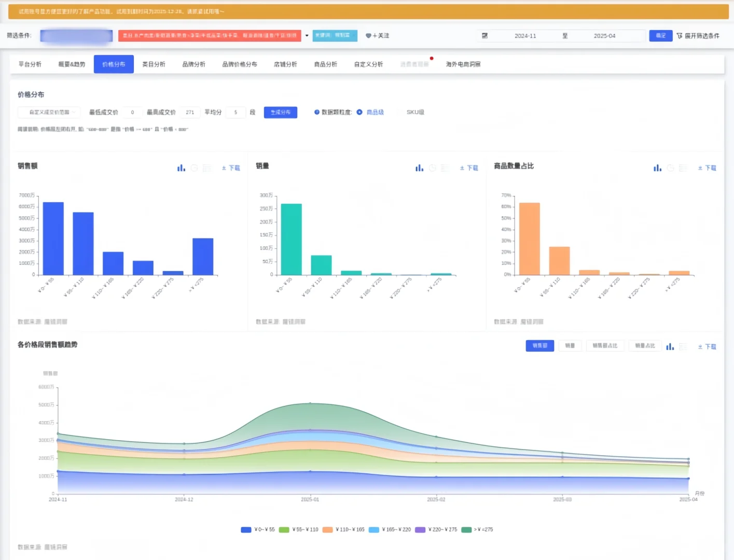Open the 平台分析 tab
This screenshot has height=560, width=734.
click(30, 64)
